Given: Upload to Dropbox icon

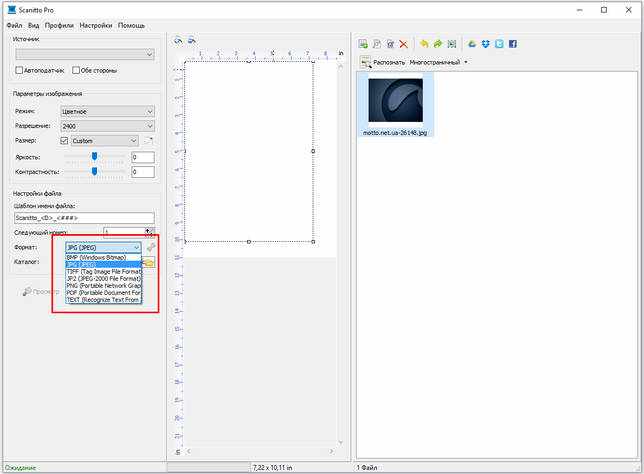Looking at the screenshot, I should 485,44.
